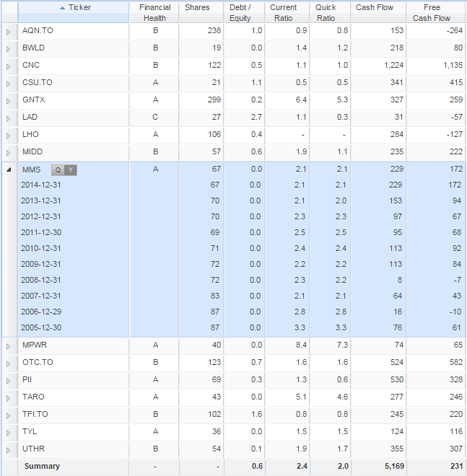Sort by Free Cash Flow column header

[x=436, y=12]
